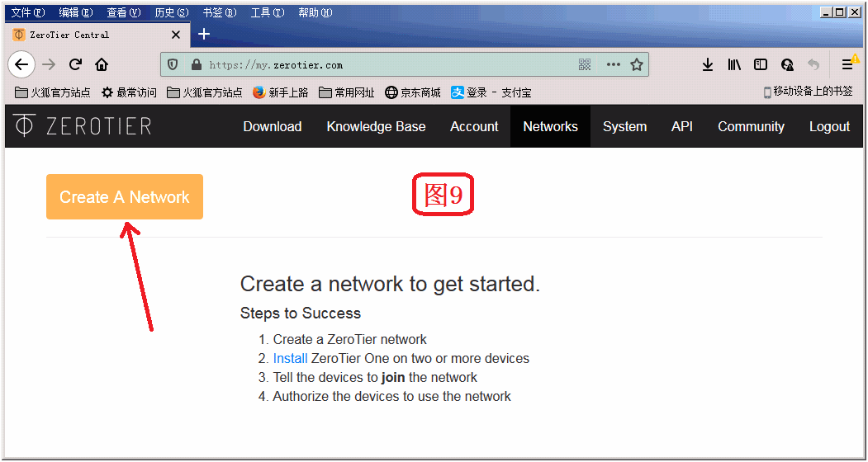View site security padlock details

(196, 64)
